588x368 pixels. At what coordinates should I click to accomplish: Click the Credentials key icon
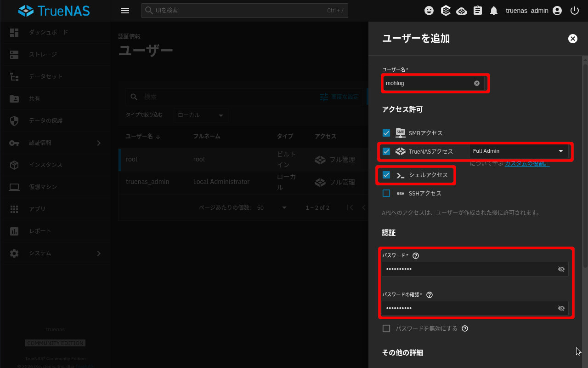(x=14, y=143)
